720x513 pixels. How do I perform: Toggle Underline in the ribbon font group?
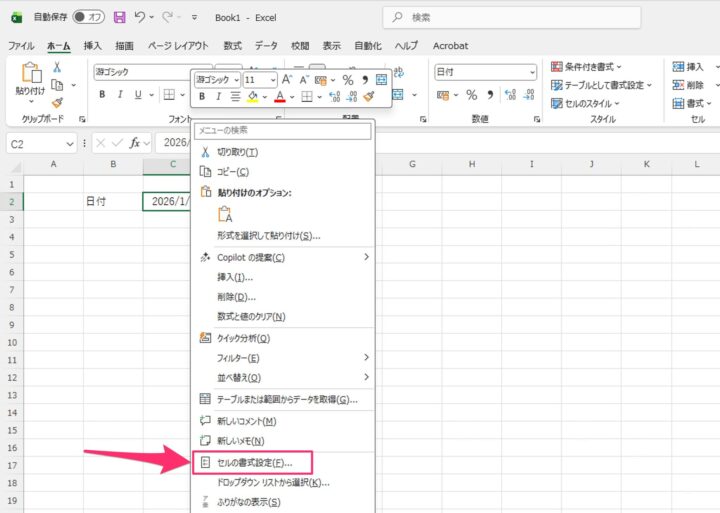coord(140,95)
